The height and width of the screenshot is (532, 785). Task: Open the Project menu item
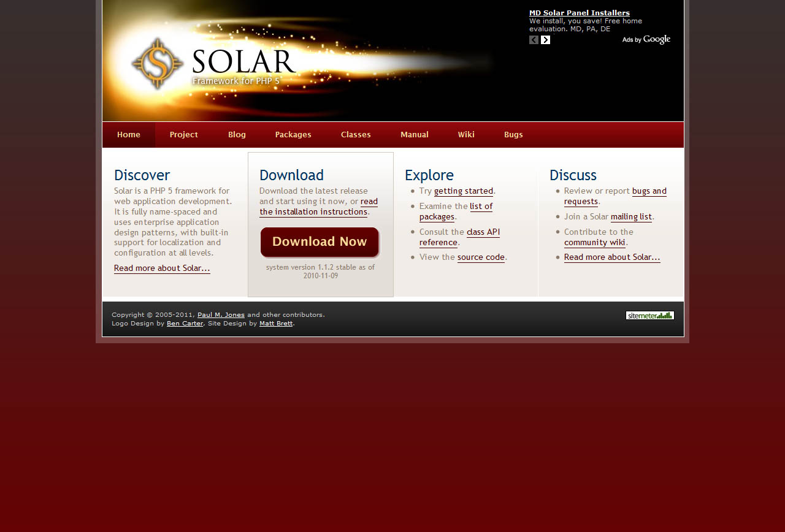pos(184,135)
